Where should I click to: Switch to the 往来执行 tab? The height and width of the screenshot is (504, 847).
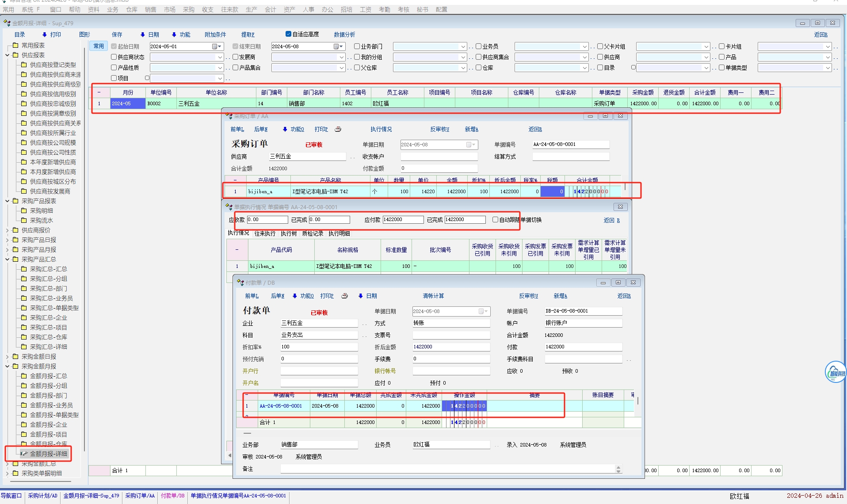[265, 233]
